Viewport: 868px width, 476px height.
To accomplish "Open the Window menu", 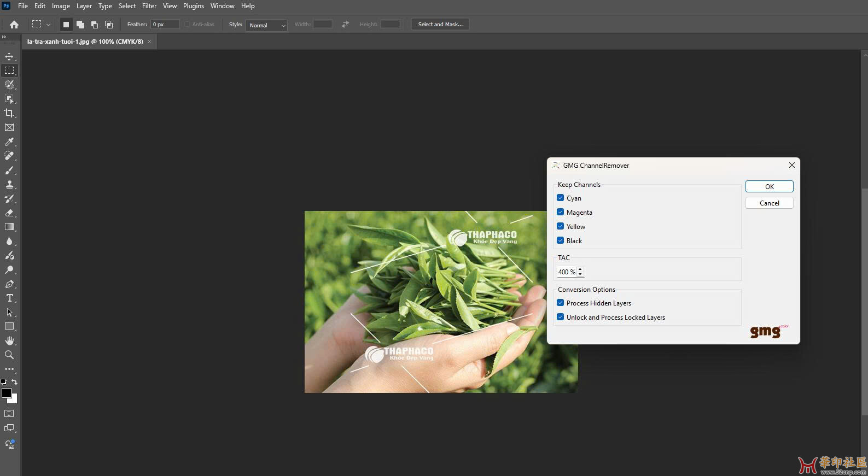I will [x=223, y=6].
